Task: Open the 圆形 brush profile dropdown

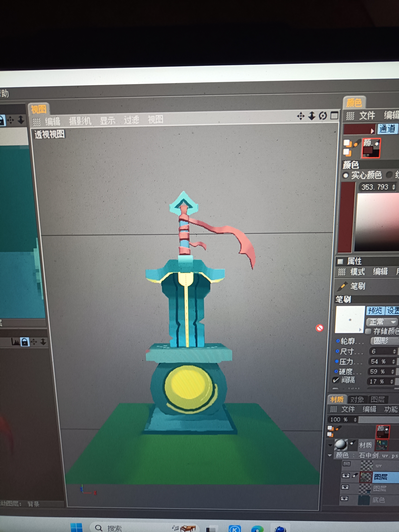Action: coord(385,341)
